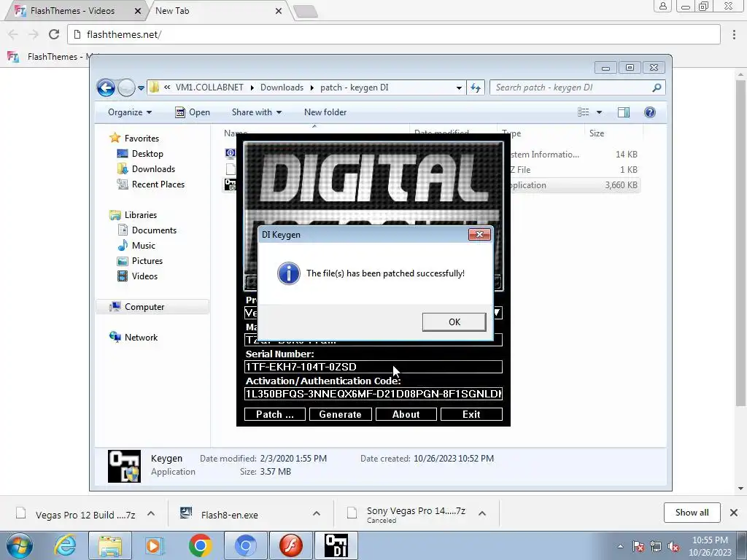Viewport: 747px width, 560px height.
Task: Open Recent Places in navigation pane
Action: tap(158, 184)
